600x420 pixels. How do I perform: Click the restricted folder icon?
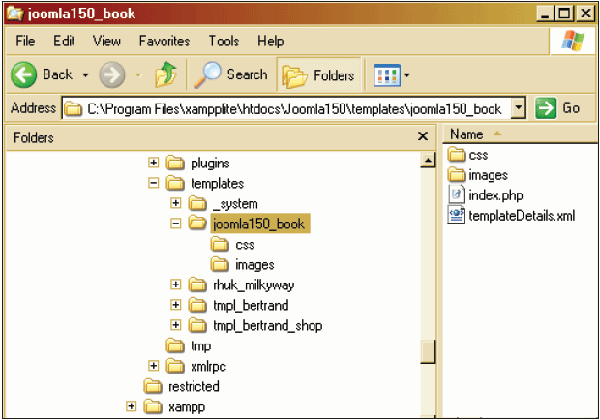coord(153,386)
